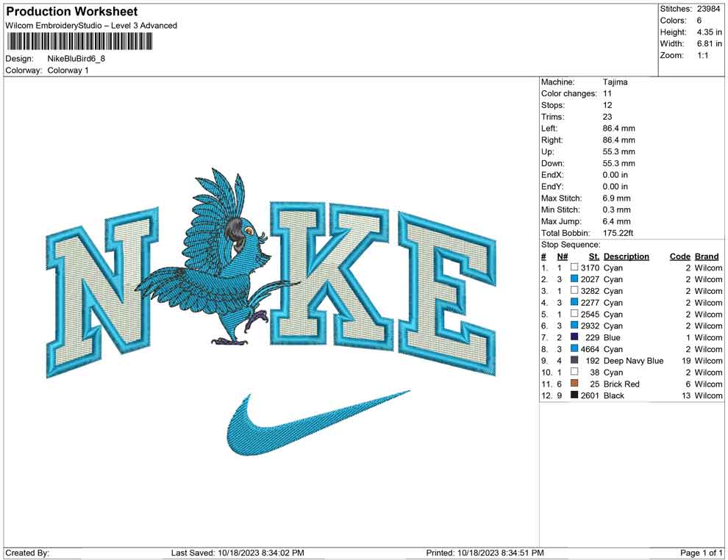Screen dimensions: 728x560
Task: Click the '55.3 mm' value next to Up
Action: [x=619, y=151]
